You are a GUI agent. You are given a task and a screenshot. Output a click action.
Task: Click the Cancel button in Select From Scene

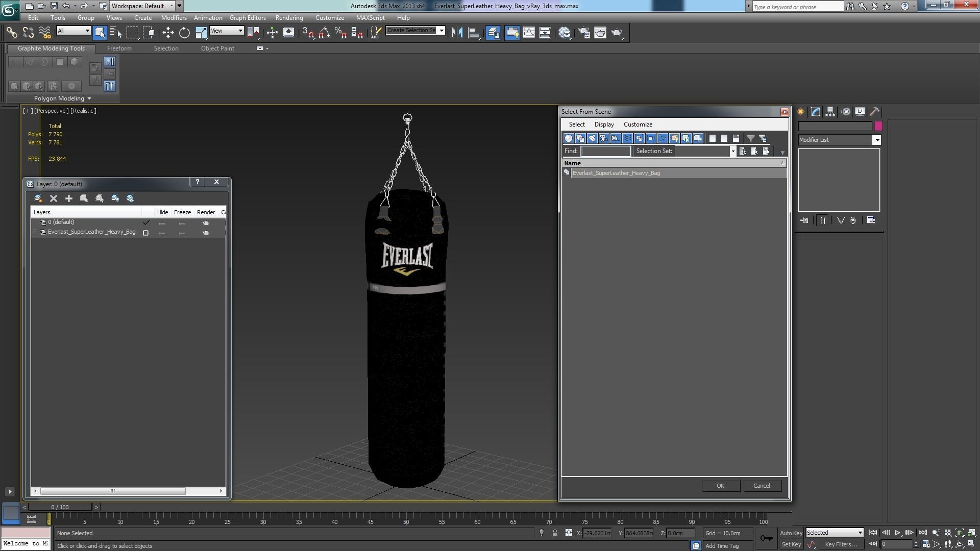tap(761, 486)
